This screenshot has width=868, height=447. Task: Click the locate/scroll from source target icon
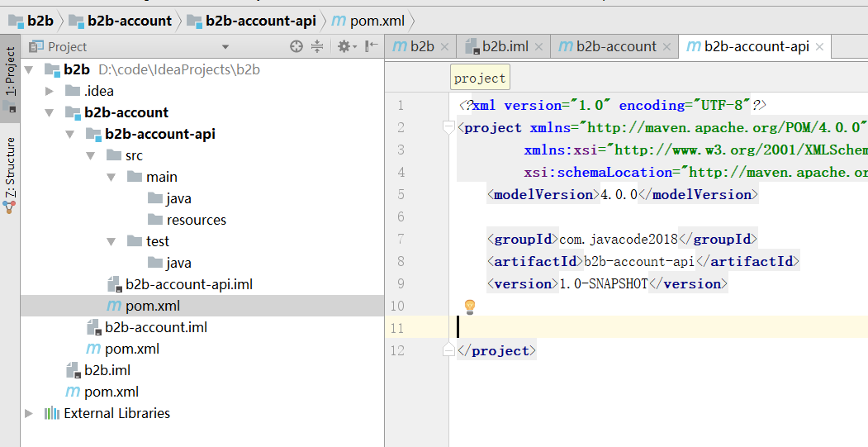pyautogui.click(x=296, y=46)
